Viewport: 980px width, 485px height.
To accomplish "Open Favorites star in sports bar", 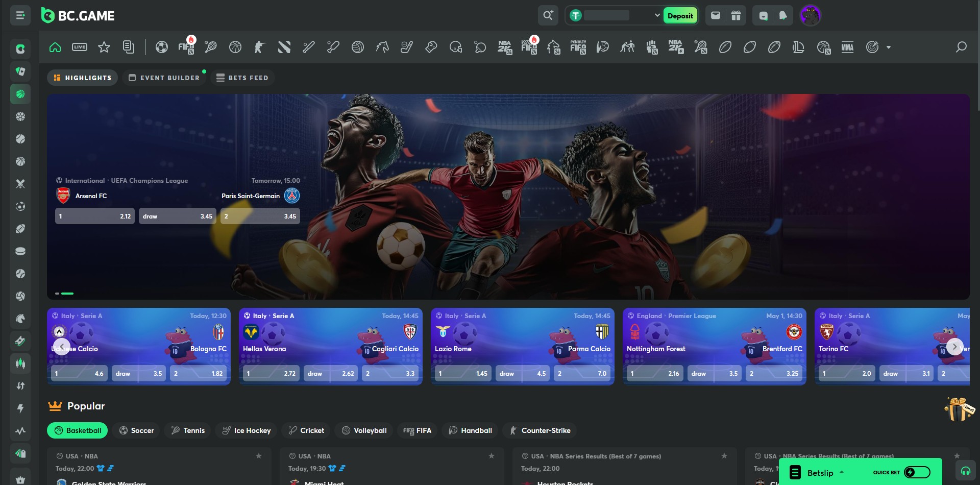I will (104, 47).
